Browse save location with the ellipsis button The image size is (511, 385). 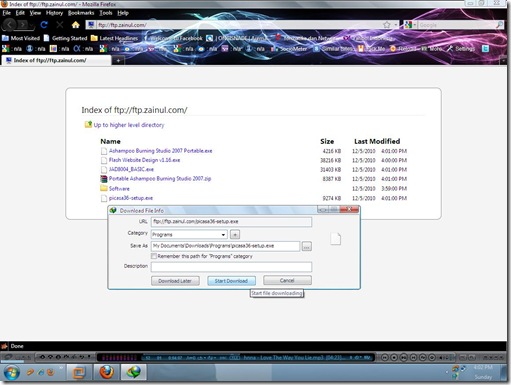[x=307, y=246]
